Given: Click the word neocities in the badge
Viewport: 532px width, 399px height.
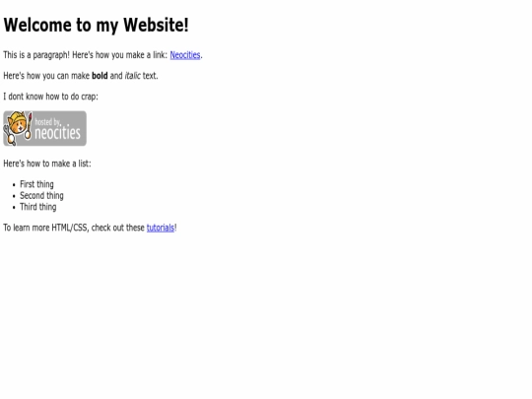Looking at the screenshot, I should (x=58, y=133).
